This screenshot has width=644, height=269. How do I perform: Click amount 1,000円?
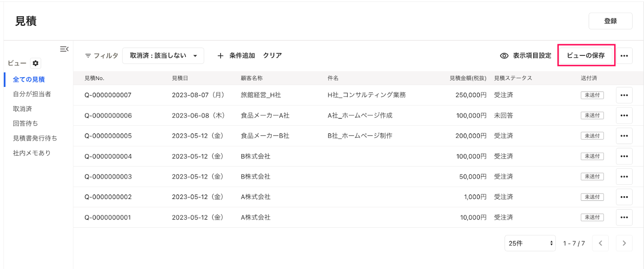pyautogui.click(x=475, y=197)
